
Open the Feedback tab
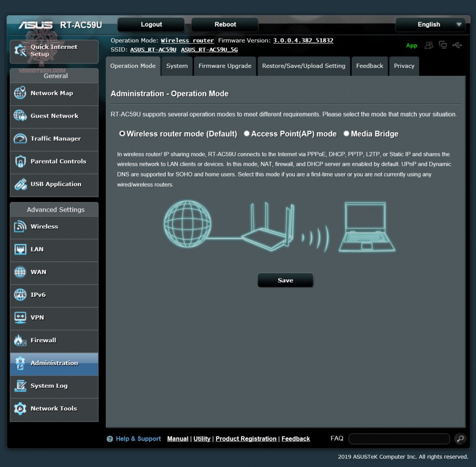370,66
